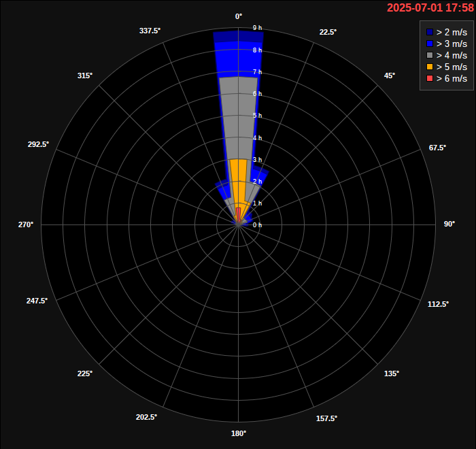476x449 pixels.
Task: Click the 0° direction label
Action: coord(239,17)
